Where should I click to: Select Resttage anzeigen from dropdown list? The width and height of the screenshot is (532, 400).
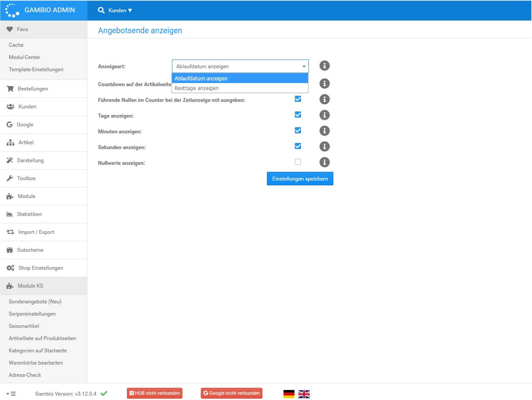[x=196, y=88]
